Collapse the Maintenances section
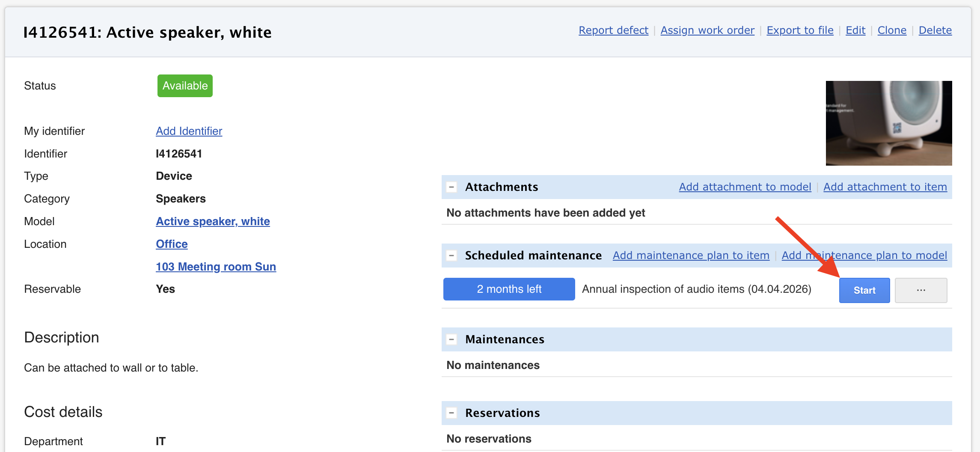The image size is (980, 452). point(451,339)
